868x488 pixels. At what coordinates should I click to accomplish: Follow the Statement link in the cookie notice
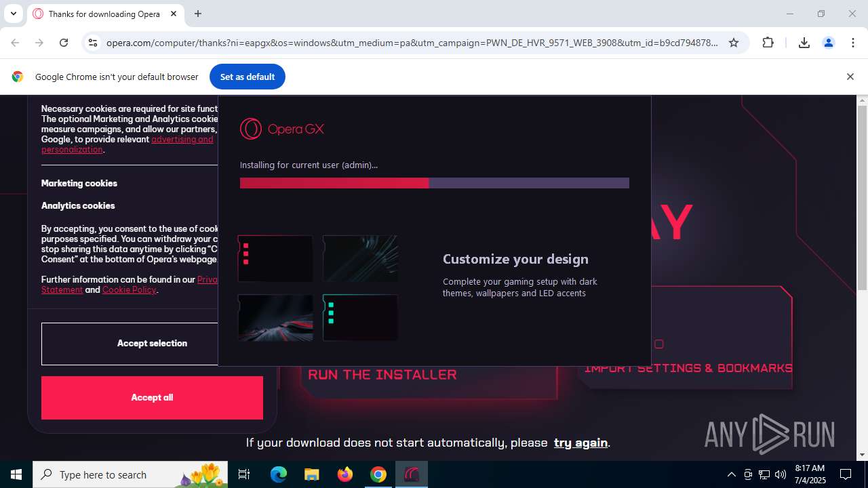[62, 289]
